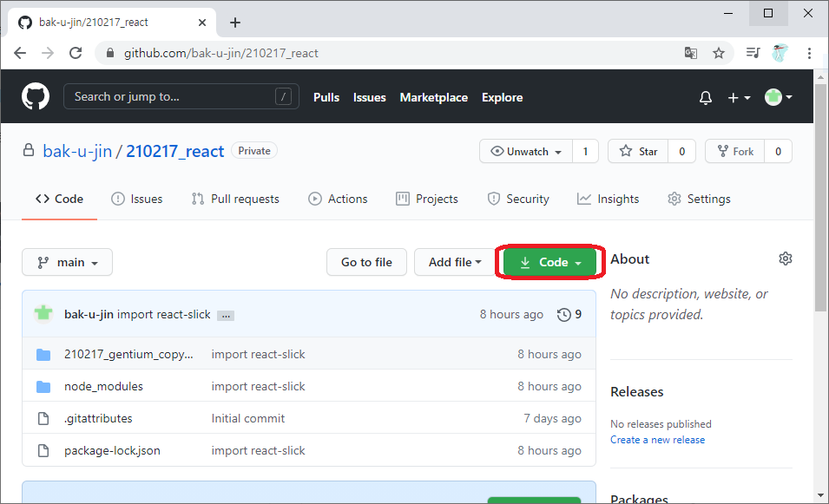The height and width of the screenshot is (504, 829).
Task: Open the Insights tab
Action: click(x=608, y=200)
